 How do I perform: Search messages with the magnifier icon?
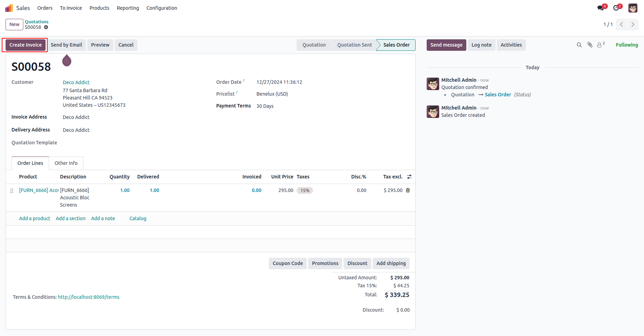click(579, 45)
